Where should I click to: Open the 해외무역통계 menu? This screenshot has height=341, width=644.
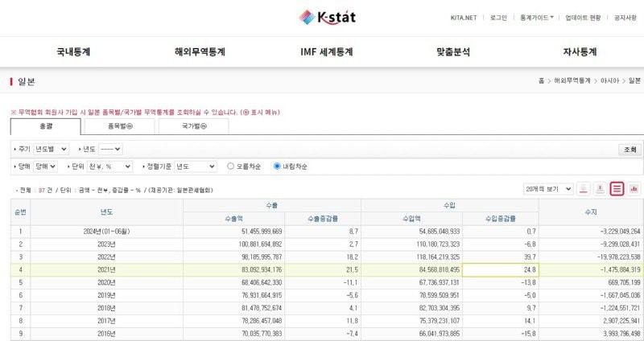coord(200,51)
